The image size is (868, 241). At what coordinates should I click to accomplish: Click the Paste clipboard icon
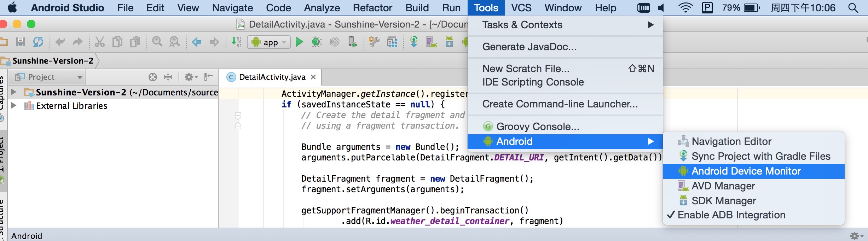coord(135,42)
